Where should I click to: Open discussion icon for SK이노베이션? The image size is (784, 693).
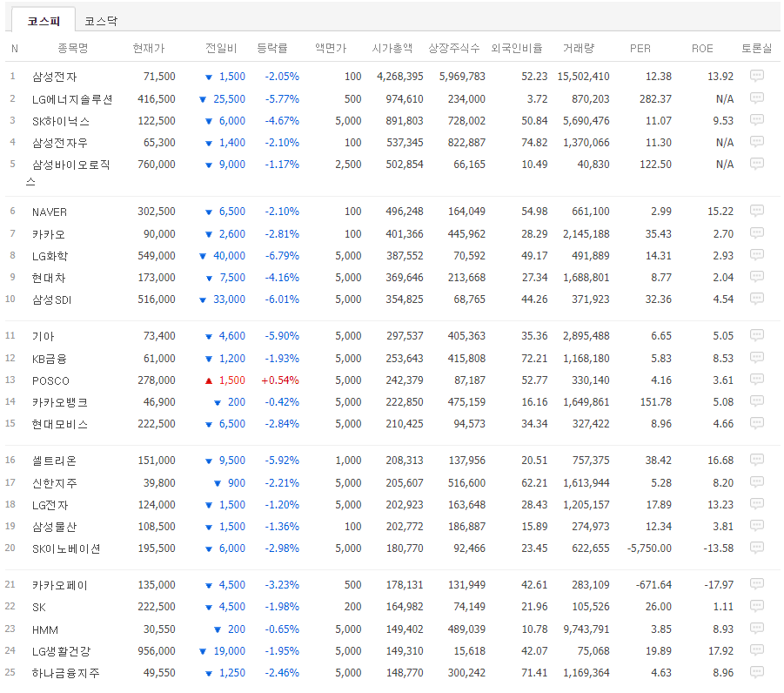[756, 548]
